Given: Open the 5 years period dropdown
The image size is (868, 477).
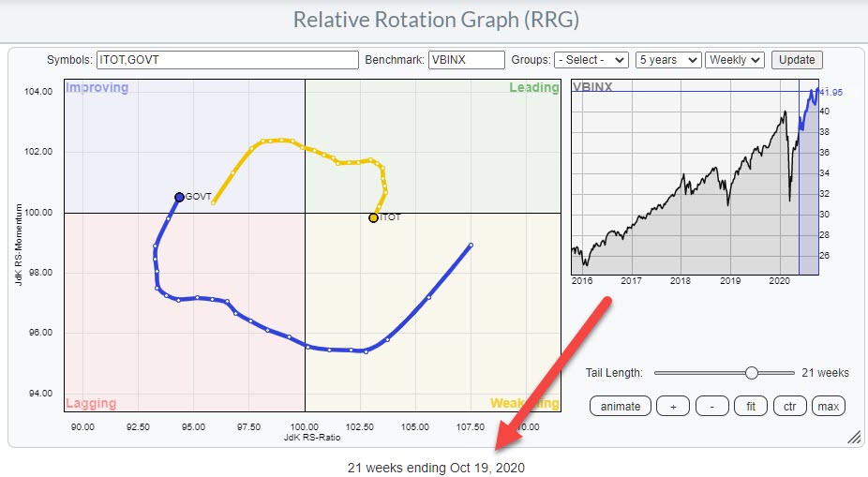Looking at the screenshot, I should tap(667, 60).
